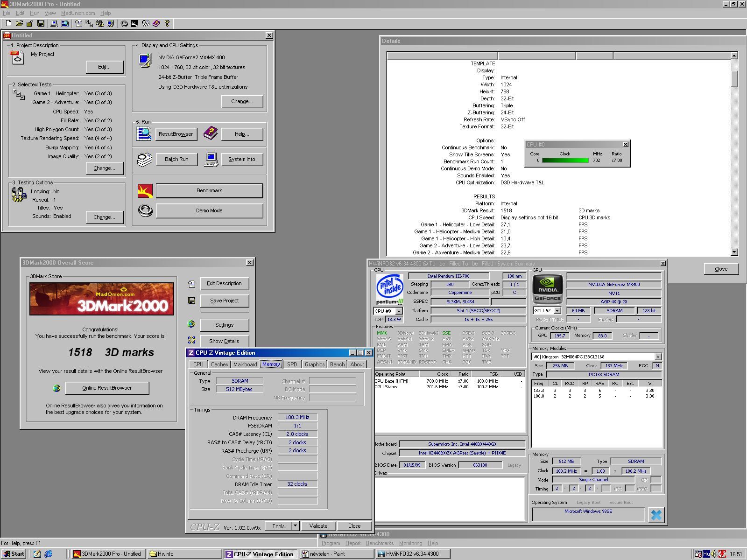Open the File menu in 3DMark2000
Image resolution: width=747 pixels, height=560 pixels.
tap(7, 13)
